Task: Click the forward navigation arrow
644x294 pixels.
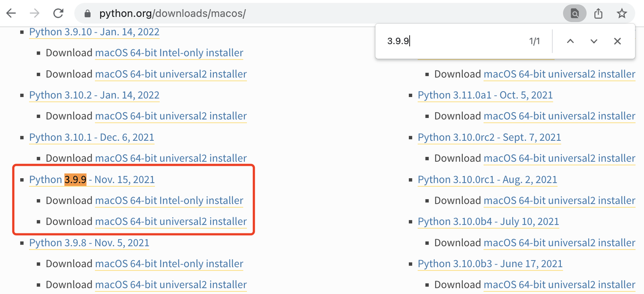Action: pyautogui.click(x=34, y=13)
